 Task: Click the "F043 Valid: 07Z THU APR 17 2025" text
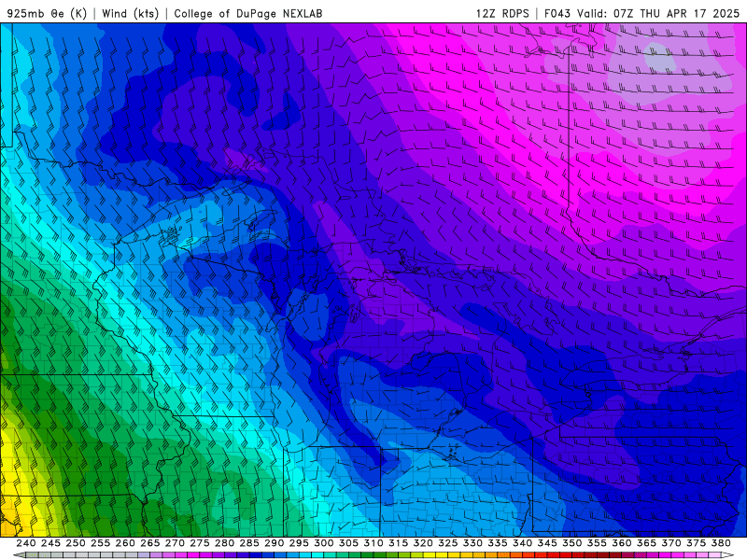pyautogui.click(x=641, y=13)
